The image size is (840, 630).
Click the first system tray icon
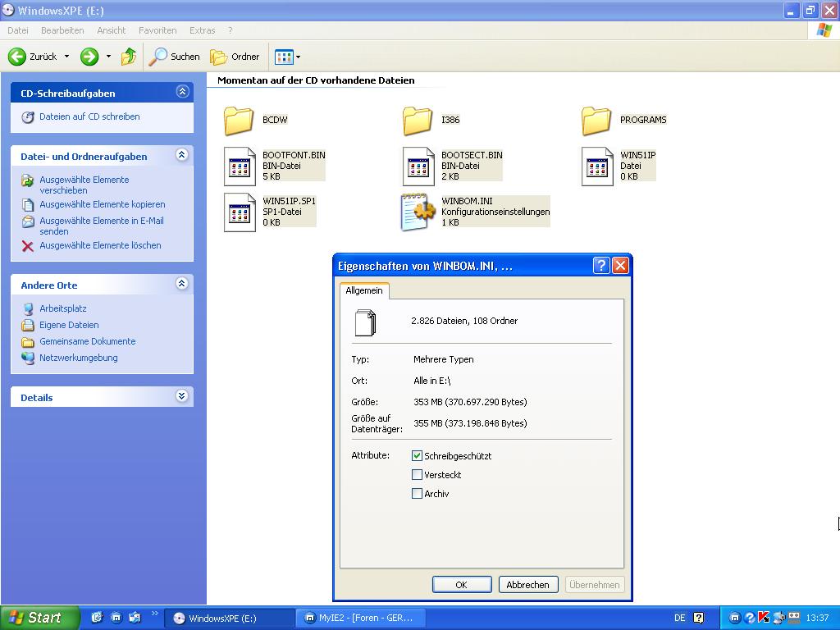(735, 618)
